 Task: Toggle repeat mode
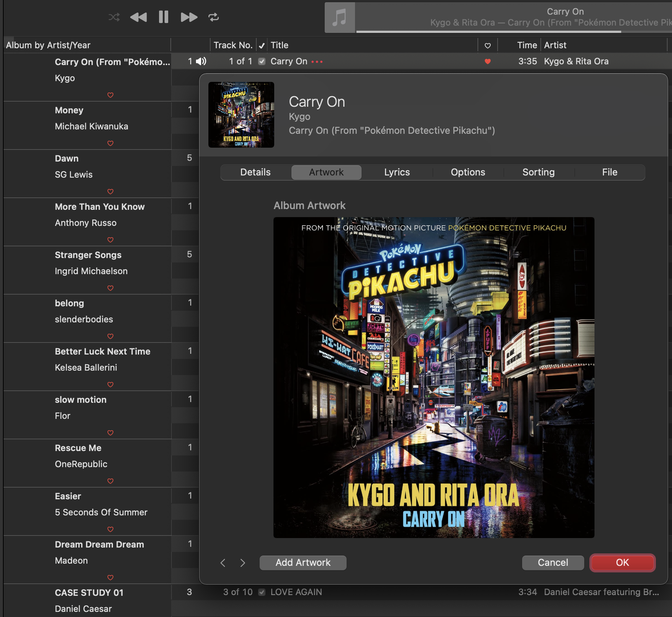(x=214, y=17)
